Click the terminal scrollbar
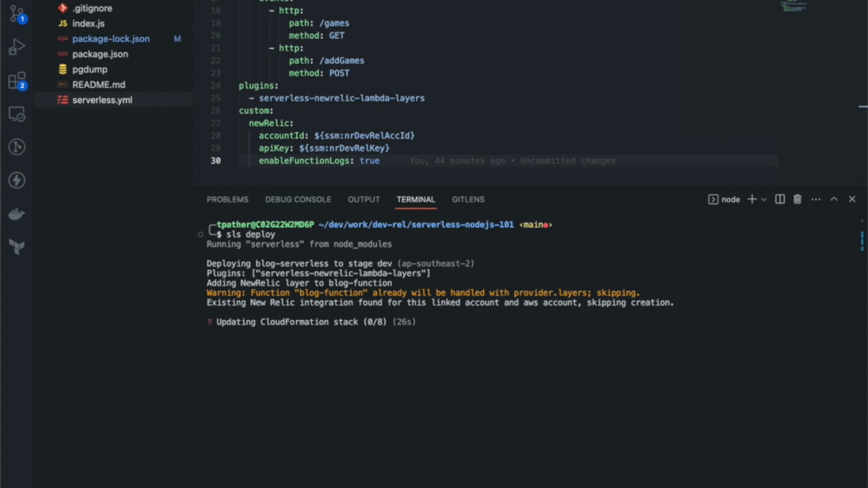 pyautogui.click(x=862, y=241)
